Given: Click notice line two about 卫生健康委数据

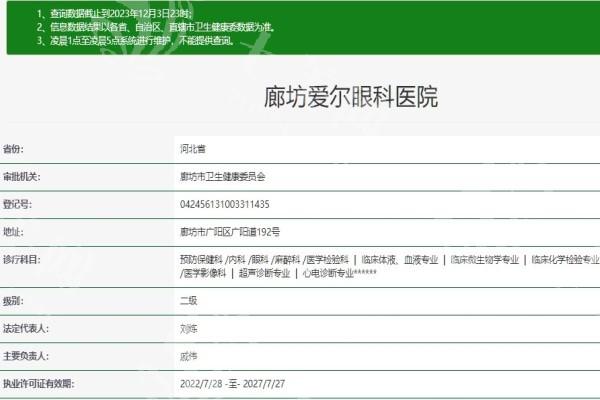Looking at the screenshot, I should pos(156,27).
